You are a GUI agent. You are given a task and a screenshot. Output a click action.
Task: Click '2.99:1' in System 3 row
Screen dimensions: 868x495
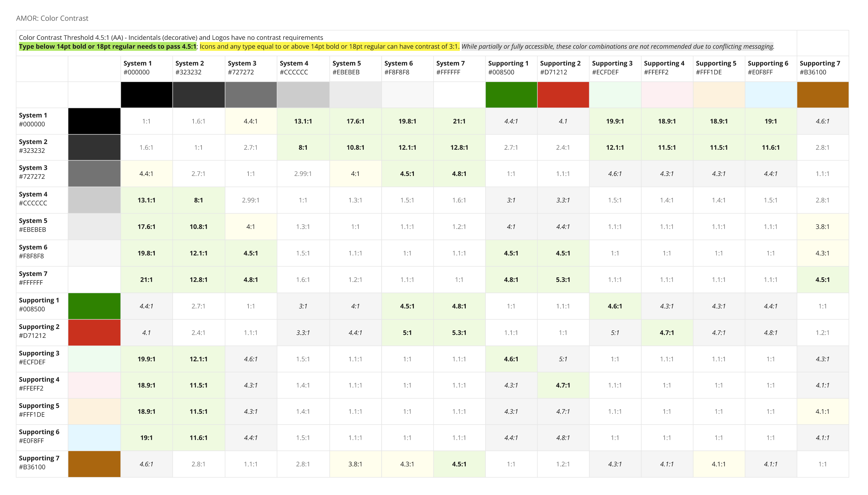pyautogui.click(x=303, y=174)
